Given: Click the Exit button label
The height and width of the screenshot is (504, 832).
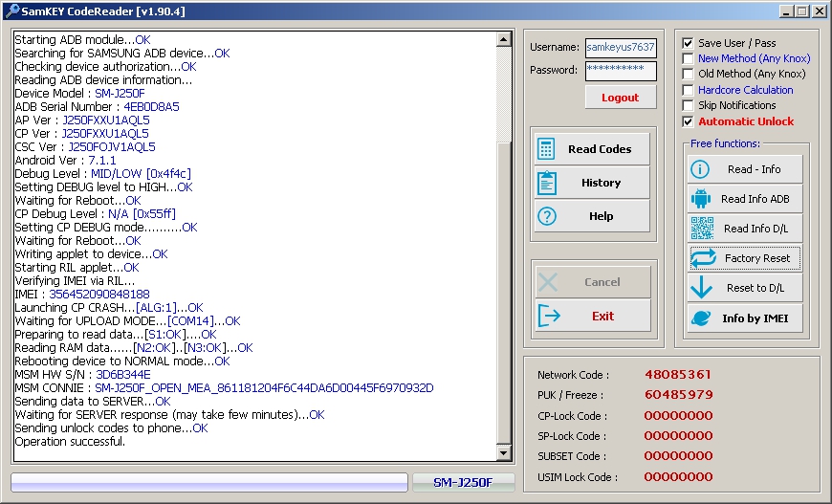Looking at the screenshot, I should tap(602, 317).
